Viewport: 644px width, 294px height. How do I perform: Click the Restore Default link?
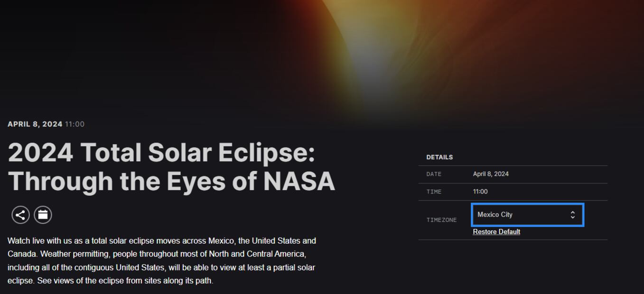pos(496,232)
